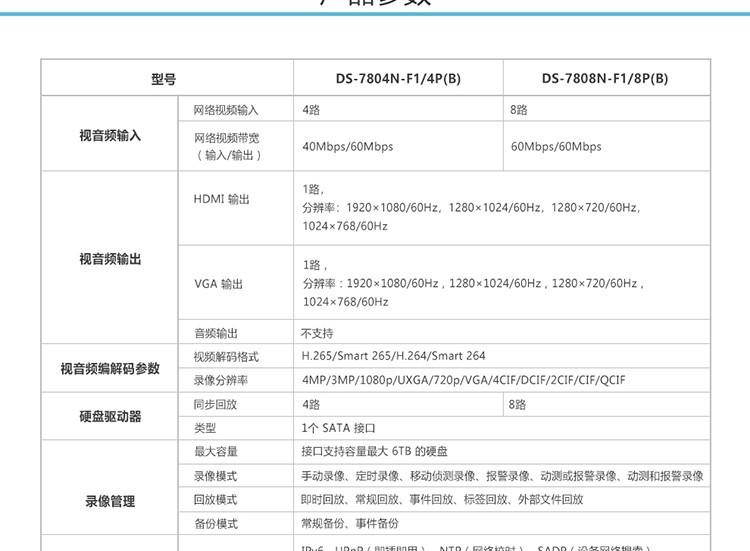
Task: Select the 常规备份、事件备份 value
Action: pyautogui.click(x=349, y=523)
